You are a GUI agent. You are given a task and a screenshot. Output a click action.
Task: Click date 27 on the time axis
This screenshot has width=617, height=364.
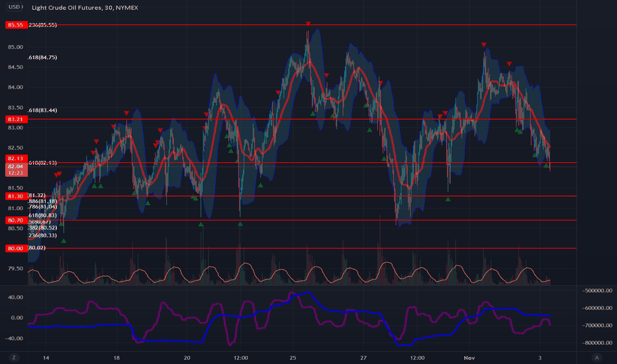[x=363, y=357]
